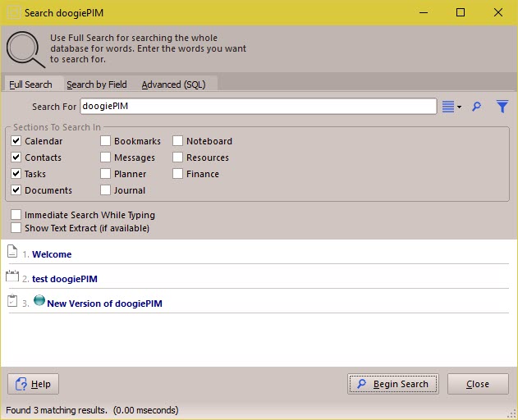
Task: Click the 'Found 3 matching results' status text
Action: [57, 410]
